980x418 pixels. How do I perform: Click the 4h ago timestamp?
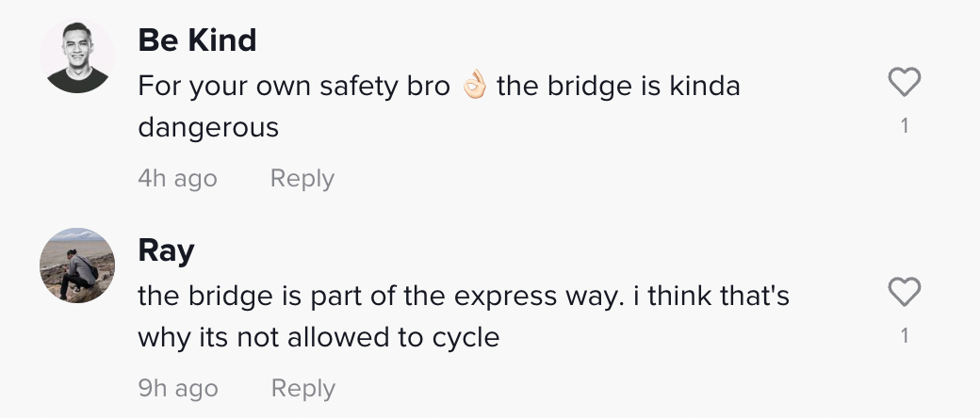point(177,178)
